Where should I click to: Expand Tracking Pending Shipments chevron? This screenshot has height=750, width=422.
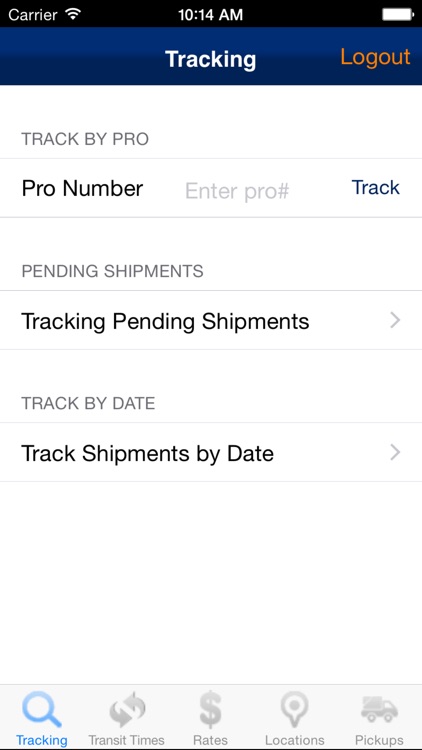(x=395, y=320)
